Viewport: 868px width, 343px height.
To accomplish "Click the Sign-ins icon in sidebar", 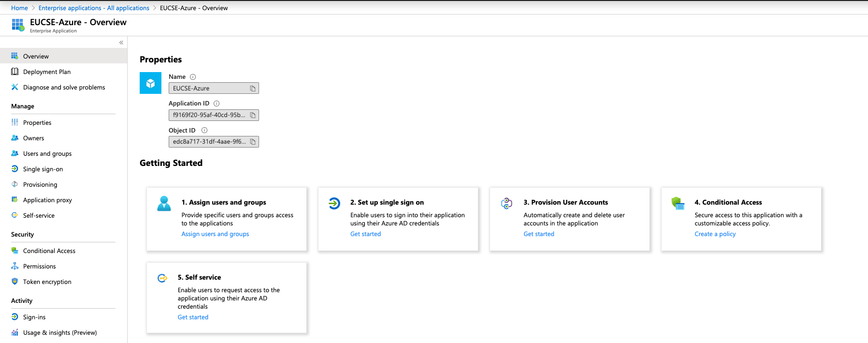I will pos(14,317).
